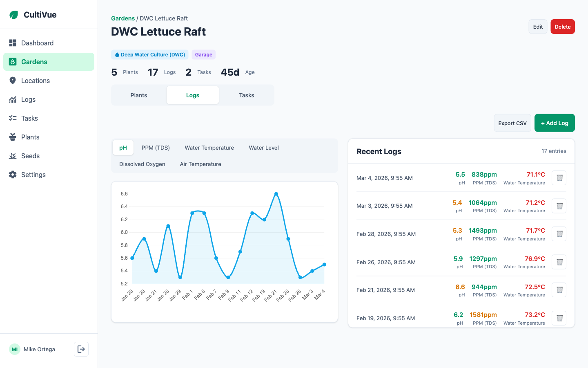The image size is (588, 368).
Task: Click the logout icon beside Mike Ortega
Action: 81,349
